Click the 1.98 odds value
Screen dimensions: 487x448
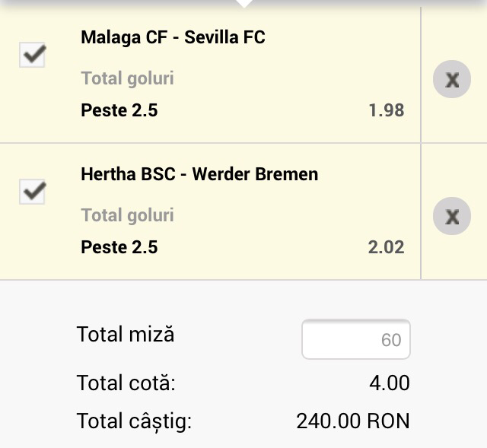point(386,110)
